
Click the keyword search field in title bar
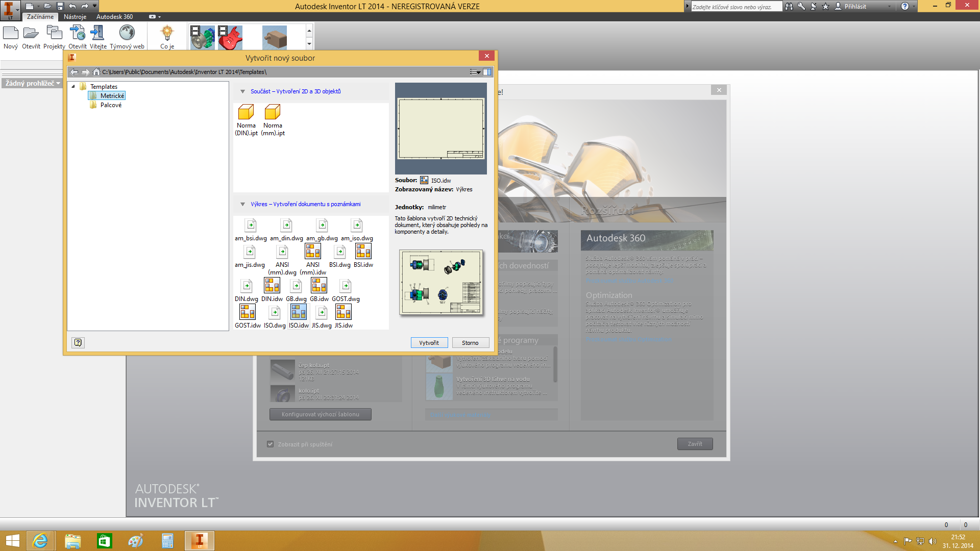pos(736,7)
